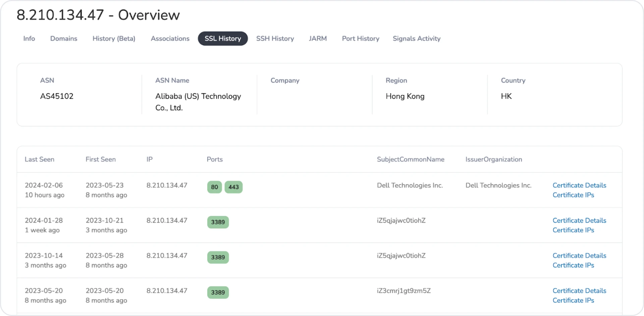The image size is (644, 316).
Task: Click the 2023-10-21 first seen date
Action: [x=105, y=220]
